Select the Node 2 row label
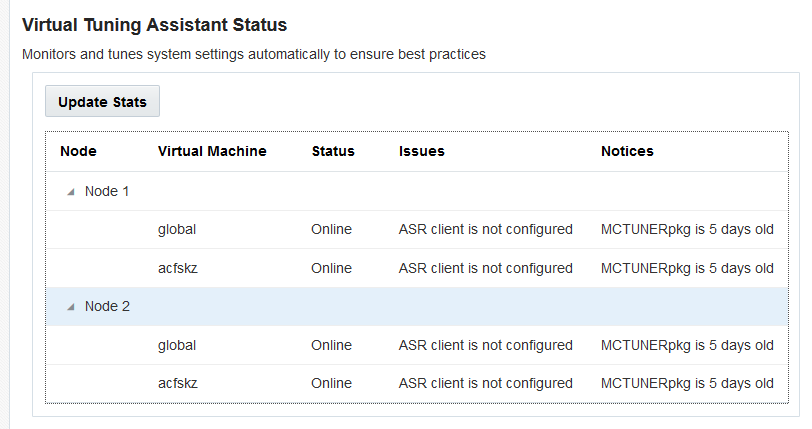 tap(107, 306)
